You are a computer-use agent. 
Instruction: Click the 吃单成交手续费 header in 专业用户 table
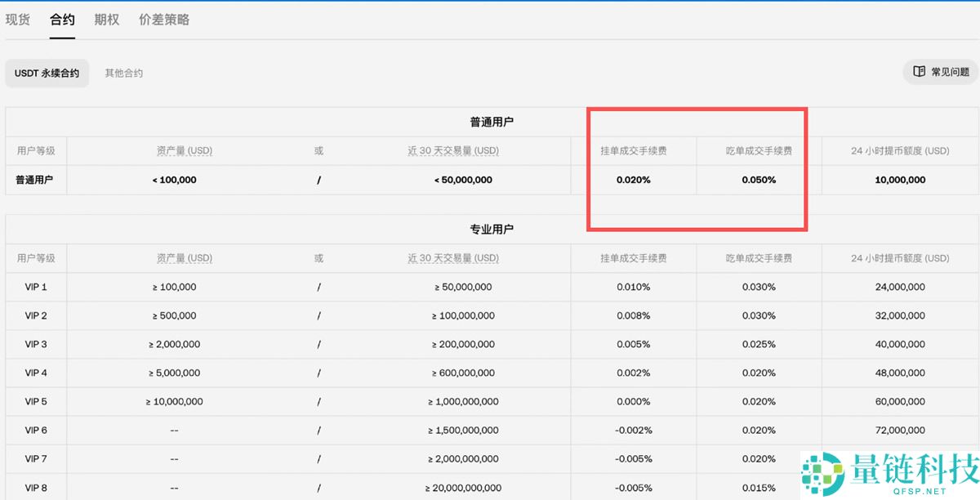[759, 258]
